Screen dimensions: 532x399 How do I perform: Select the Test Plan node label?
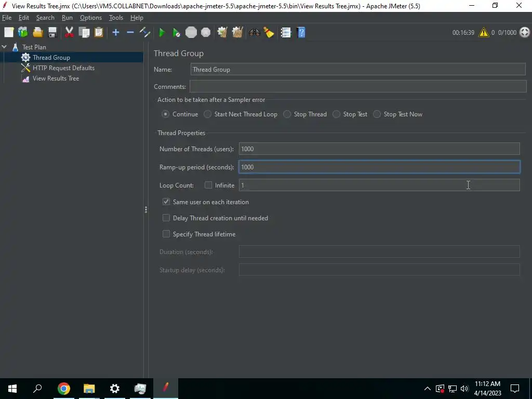pos(34,47)
